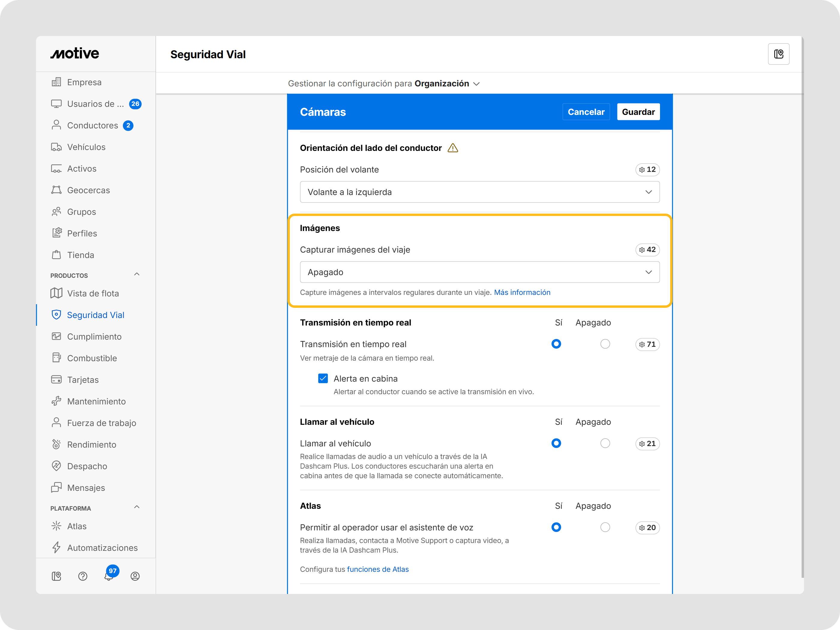Click the Mensajes chat icon
The width and height of the screenshot is (840, 630).
point(56,487)
